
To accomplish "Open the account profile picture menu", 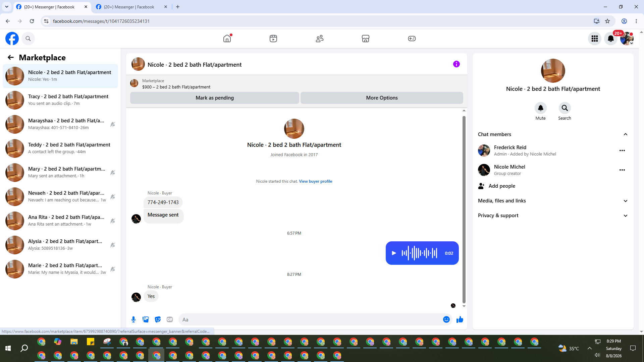I will [627, 39].
